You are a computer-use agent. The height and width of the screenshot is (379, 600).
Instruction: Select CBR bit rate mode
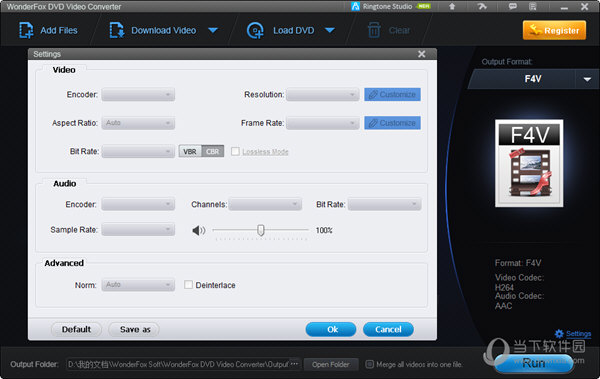(212, 152)
